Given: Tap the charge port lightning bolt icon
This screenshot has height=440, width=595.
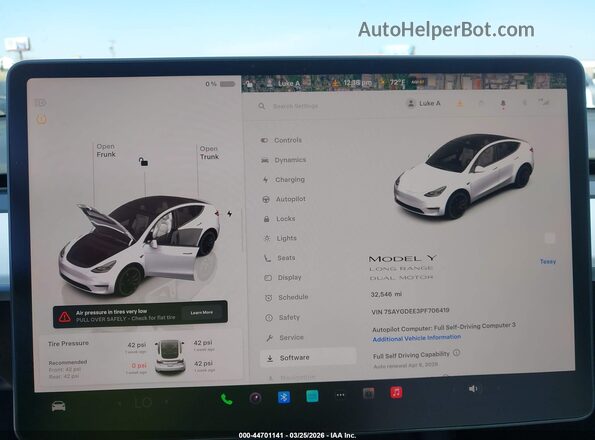Looking at the screenshot, I should pos(230,214).
